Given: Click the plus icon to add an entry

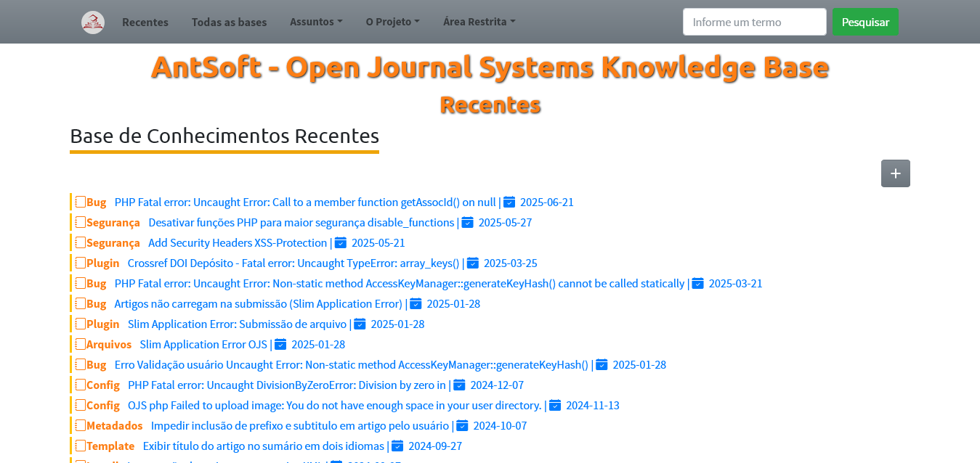Looking at the screenshot, I should tap(895, 173).
